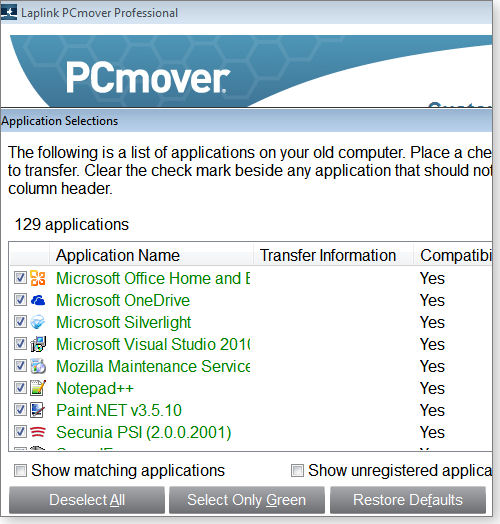The image size is (500, 524).
Task: Uncheck Secunia PSI checkbox
Action: [20, 431]
